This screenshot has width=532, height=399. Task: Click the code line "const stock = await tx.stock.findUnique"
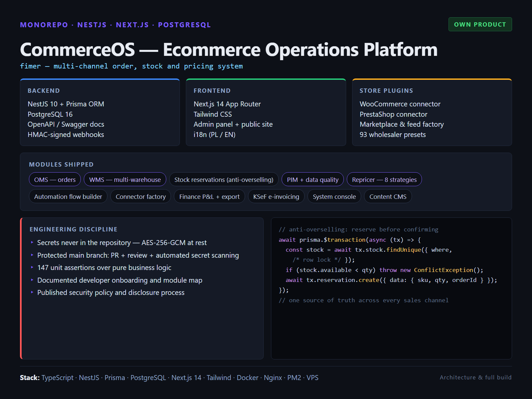[x=369, y=250]
